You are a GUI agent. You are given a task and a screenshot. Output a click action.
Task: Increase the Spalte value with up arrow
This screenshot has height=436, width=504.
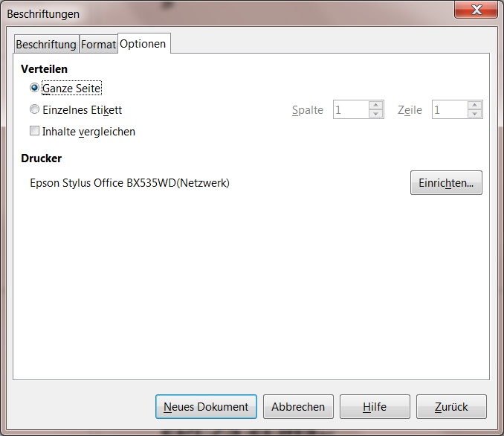(375, 105)
